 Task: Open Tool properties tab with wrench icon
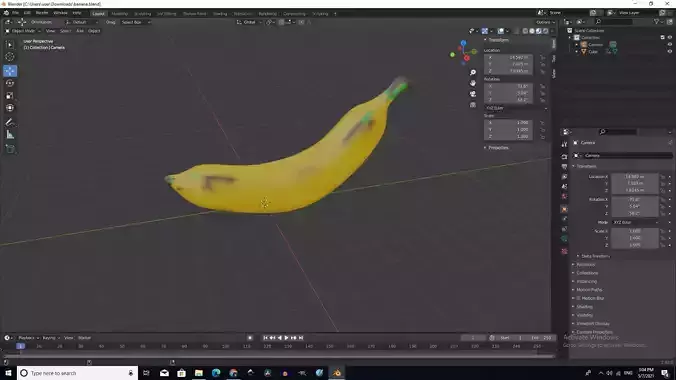[564, 144]
